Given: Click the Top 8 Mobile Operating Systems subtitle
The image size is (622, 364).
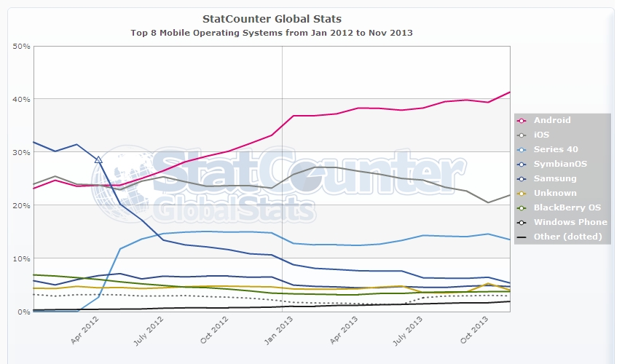Looking at the screenshot, I should pos(272,33).
